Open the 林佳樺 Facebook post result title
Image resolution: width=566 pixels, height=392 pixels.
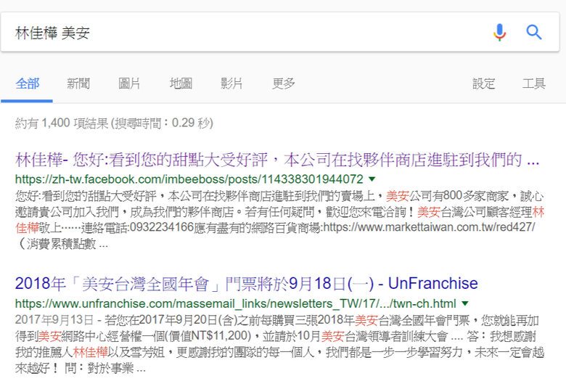tap(276, 159)
